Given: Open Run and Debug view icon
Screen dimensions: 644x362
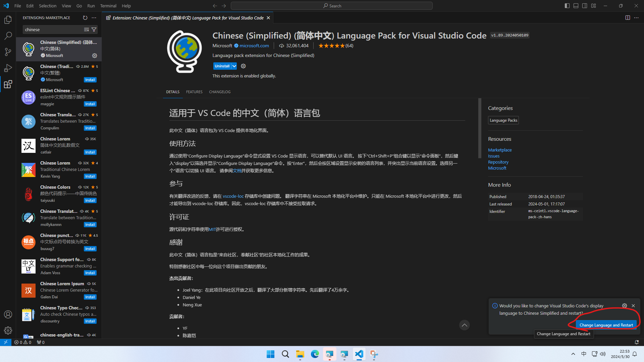Looking at the screenshot, I should tap(8, 68).
